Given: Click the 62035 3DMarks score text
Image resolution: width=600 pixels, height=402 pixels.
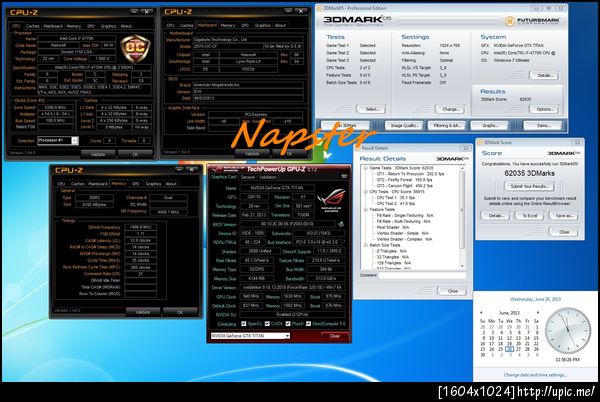Looking at the screenshot, I should pos(529,173).
